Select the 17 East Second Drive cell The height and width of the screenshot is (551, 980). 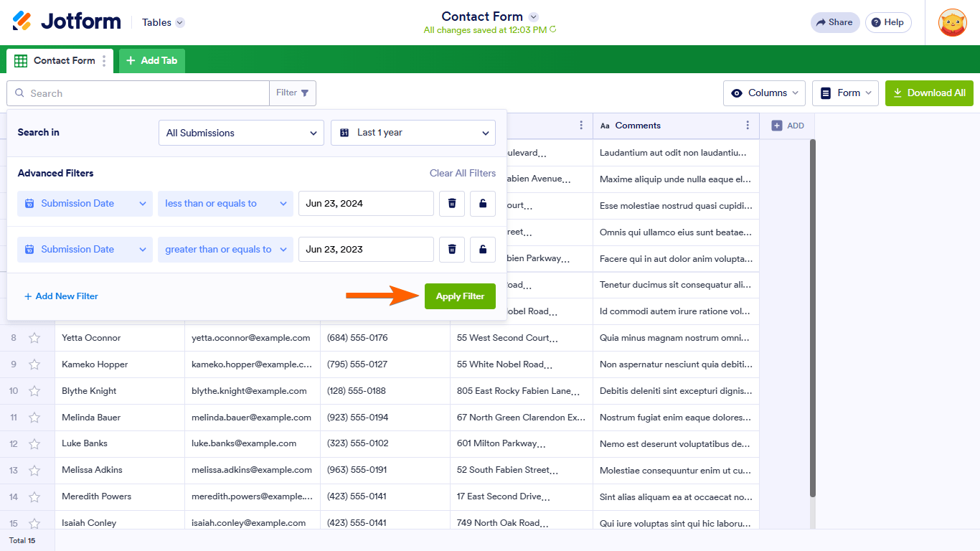click(x=522, y=496)
